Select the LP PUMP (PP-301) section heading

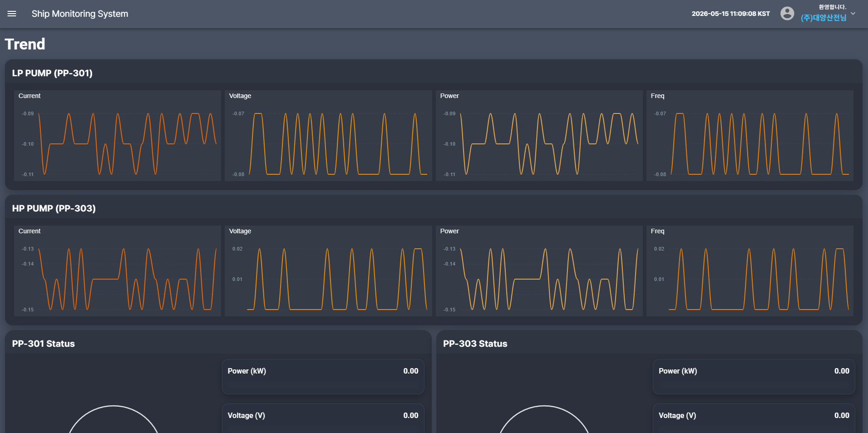point(52,73)
